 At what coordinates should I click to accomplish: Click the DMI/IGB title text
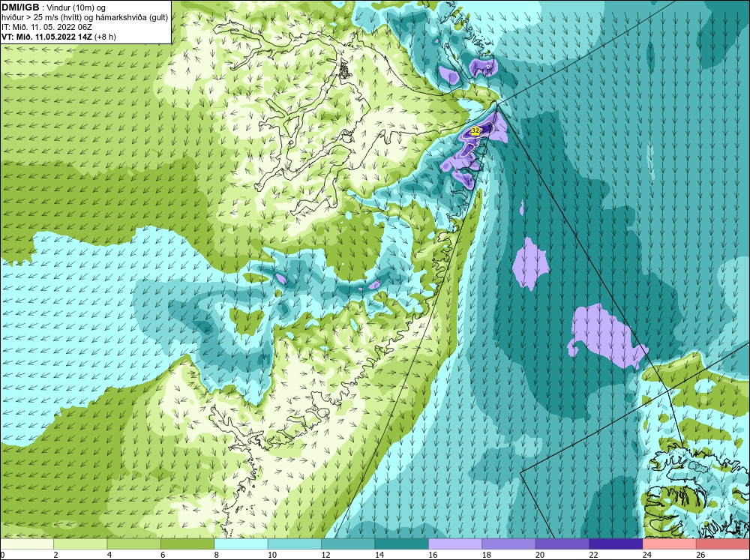tap(20, 7)
